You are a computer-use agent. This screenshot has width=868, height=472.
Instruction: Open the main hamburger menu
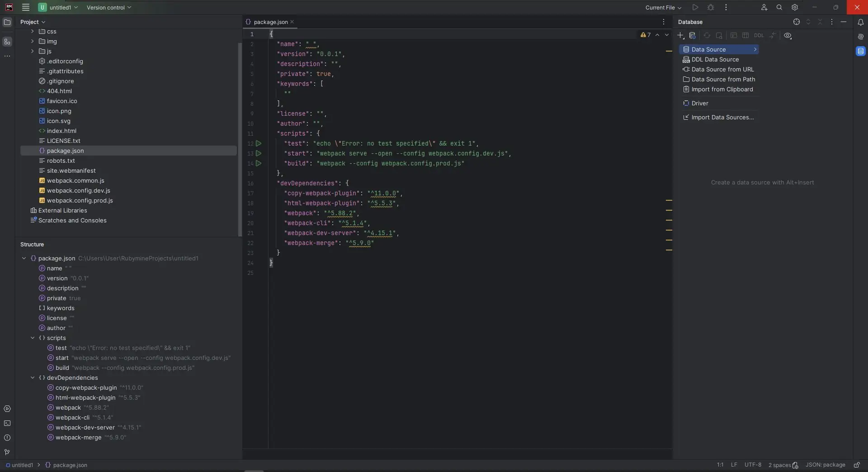coord(26,8)
